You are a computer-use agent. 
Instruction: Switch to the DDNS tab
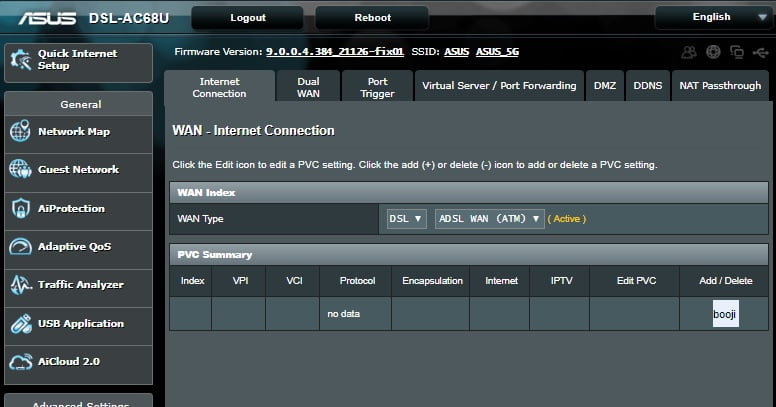pyautogui.click(x=647, y=86)
